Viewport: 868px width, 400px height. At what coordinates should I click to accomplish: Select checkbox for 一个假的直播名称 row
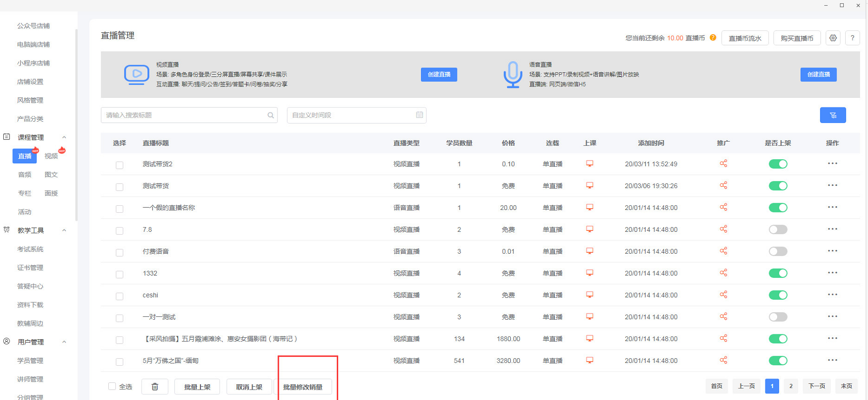pos(119,209)
